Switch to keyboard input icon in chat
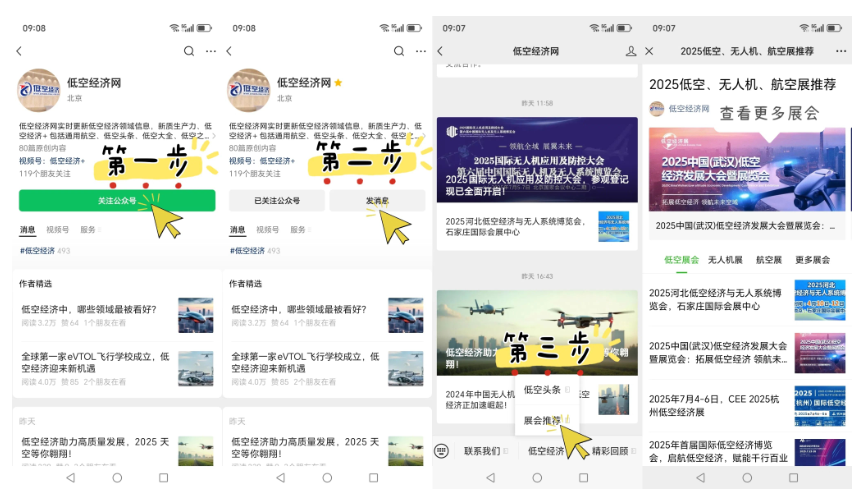The width and height of the screenshot is (857, 500). click(441, 451)
